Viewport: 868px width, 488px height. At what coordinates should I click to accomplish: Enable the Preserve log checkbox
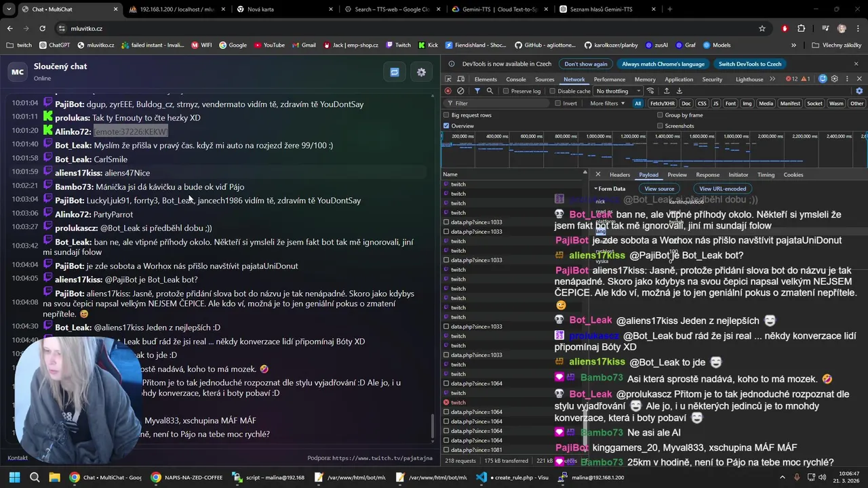506,91
